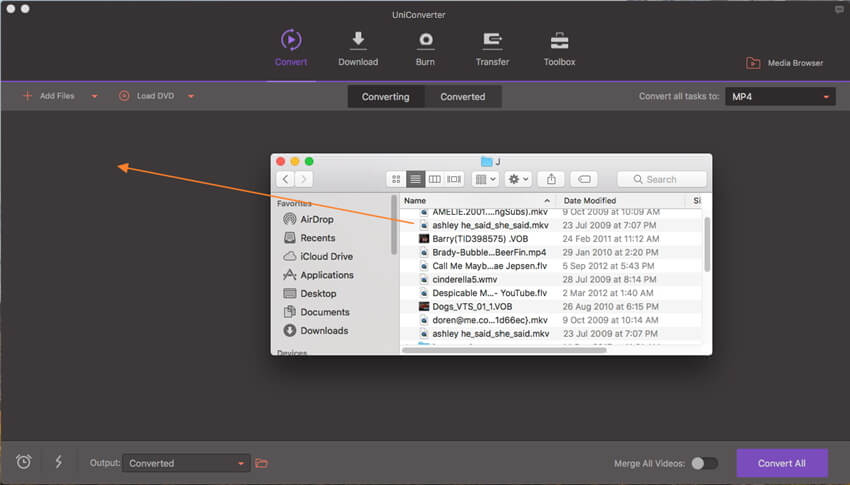Sort by the Name column header
The width and height of the screenshot is (850, 485).
click(477, 201)
